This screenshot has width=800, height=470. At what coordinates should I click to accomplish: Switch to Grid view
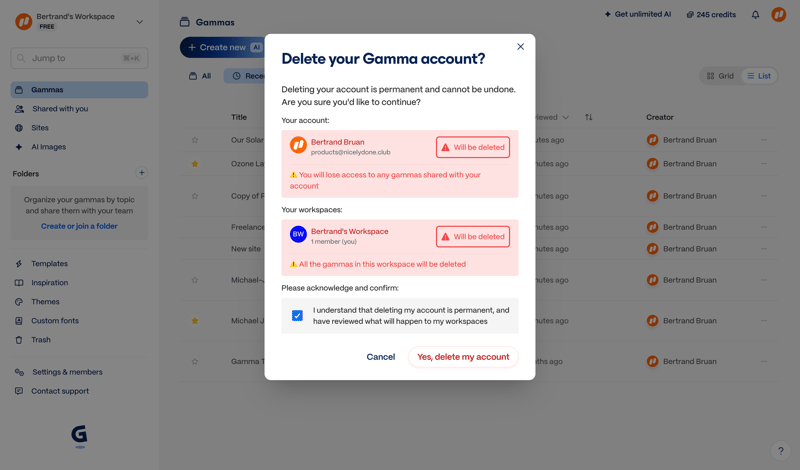[720, 76]
